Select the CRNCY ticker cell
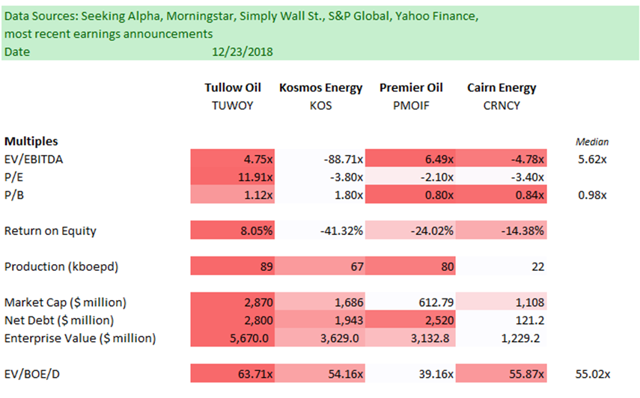This screenshot has width=640, height=398. pos(502,106)
